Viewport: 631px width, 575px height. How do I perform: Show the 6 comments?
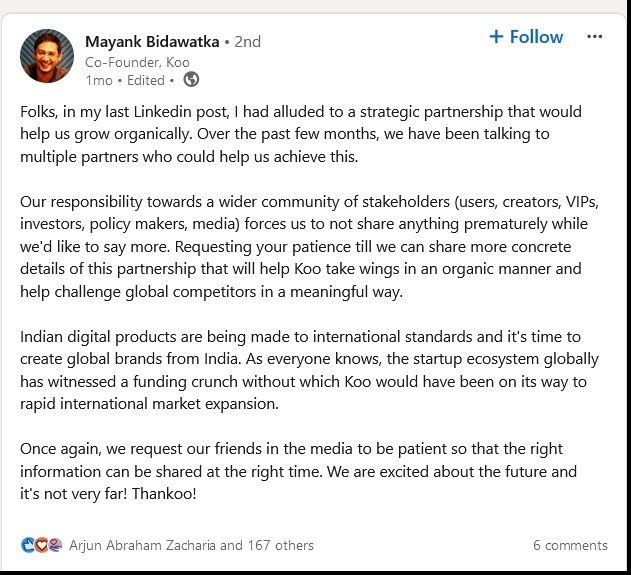tap(570, 545)
